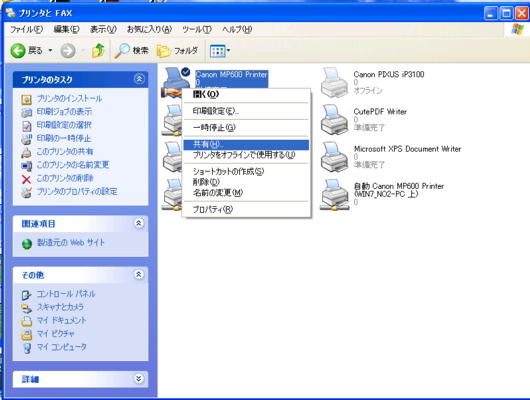Click このプリンタの名前変更 link
Screen dimensions: 530x400
tap(73, 165)
